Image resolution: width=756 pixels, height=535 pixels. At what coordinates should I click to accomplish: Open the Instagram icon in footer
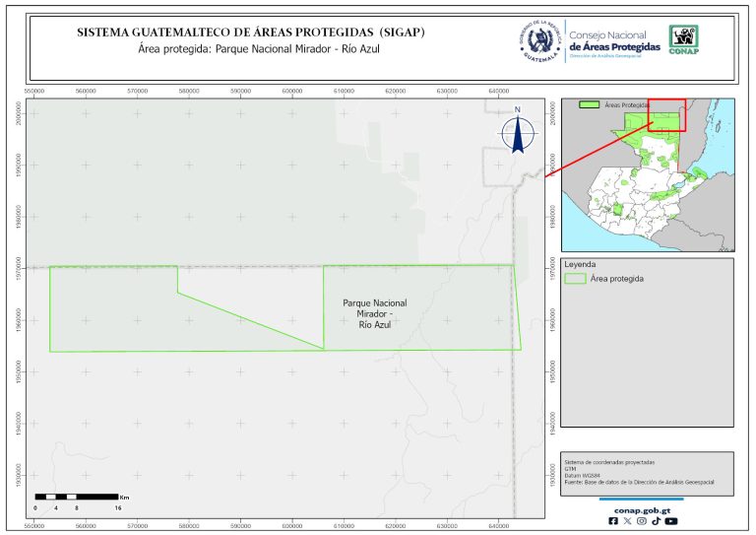point(642,521)
